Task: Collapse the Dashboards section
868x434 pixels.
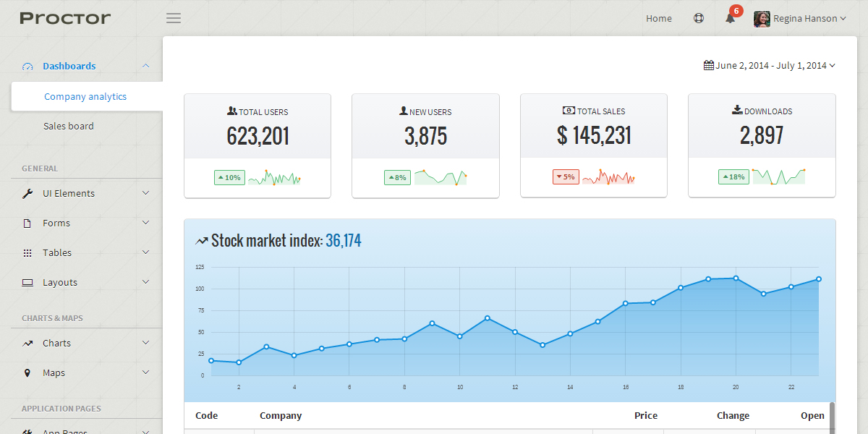Action: pyautogui.click(x=145, y=66)
